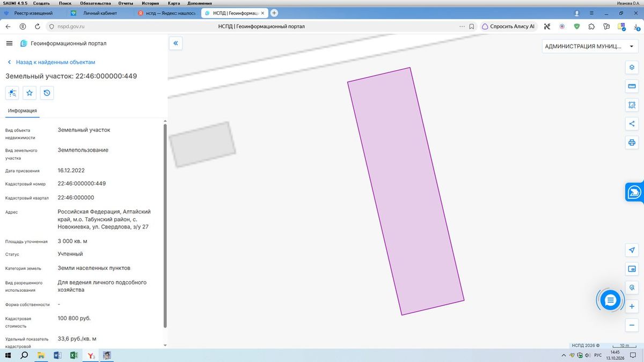Zoom out on the map

coord(632,325)
